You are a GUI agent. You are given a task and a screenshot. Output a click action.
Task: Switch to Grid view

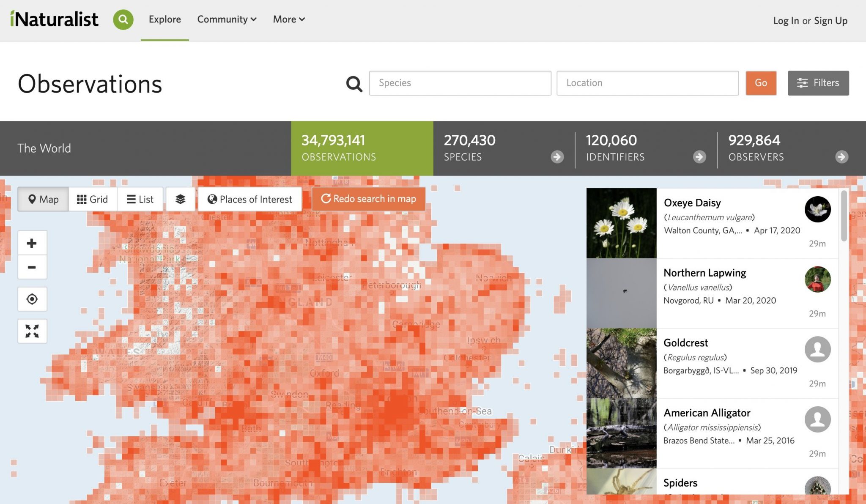pos(92,199)
